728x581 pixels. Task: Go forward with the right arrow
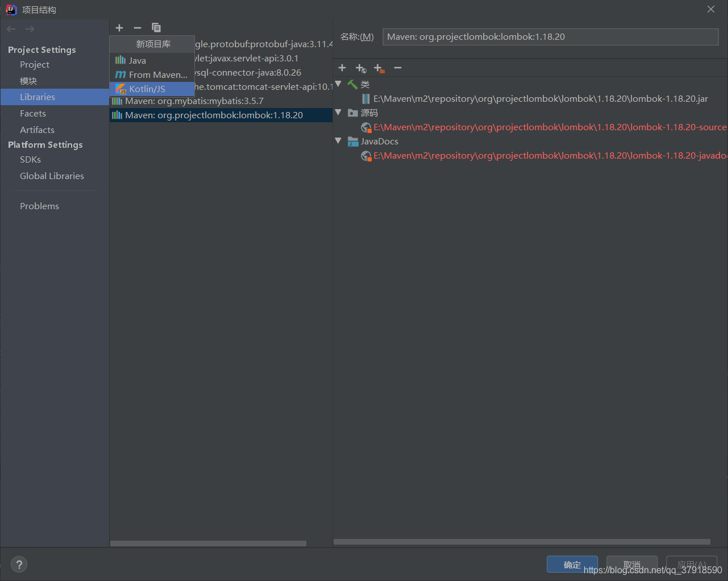coord(30,29)
